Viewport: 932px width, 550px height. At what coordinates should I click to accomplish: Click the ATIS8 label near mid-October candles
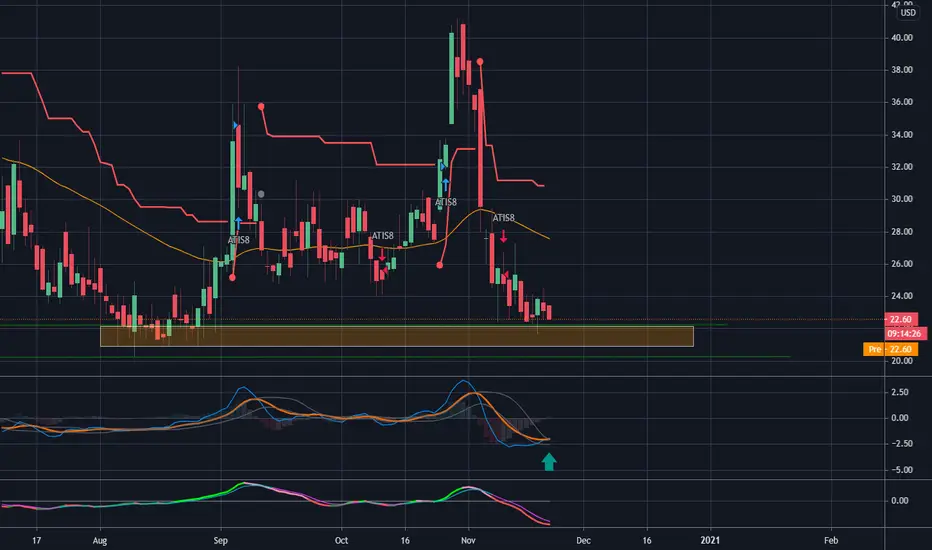click(382, 235)
